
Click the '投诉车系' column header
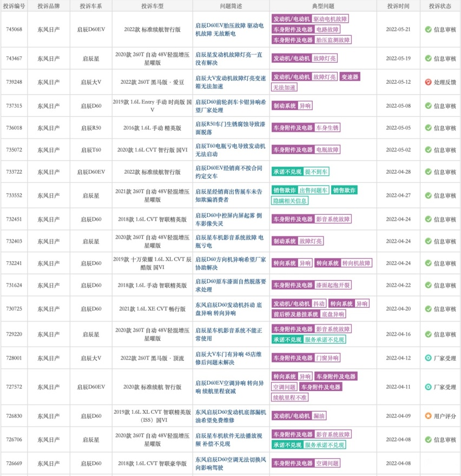pos(91,6)
